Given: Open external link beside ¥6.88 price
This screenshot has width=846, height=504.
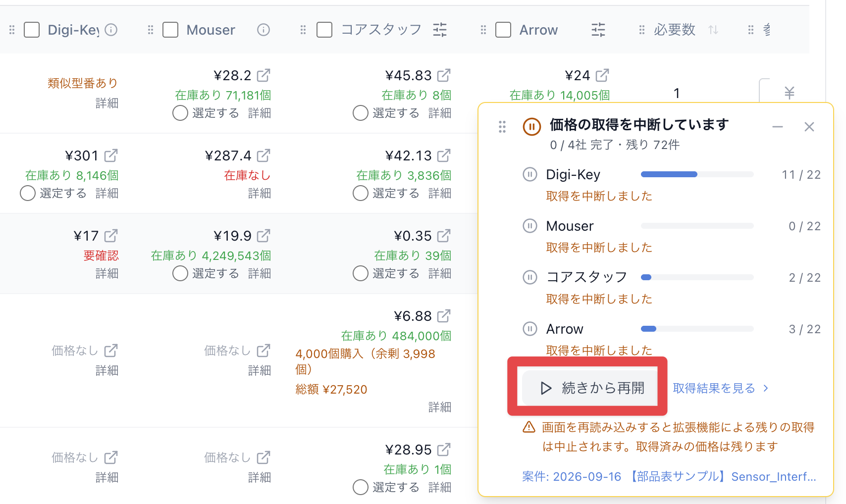Looking at the screenshot, I should tap(444, 316).
